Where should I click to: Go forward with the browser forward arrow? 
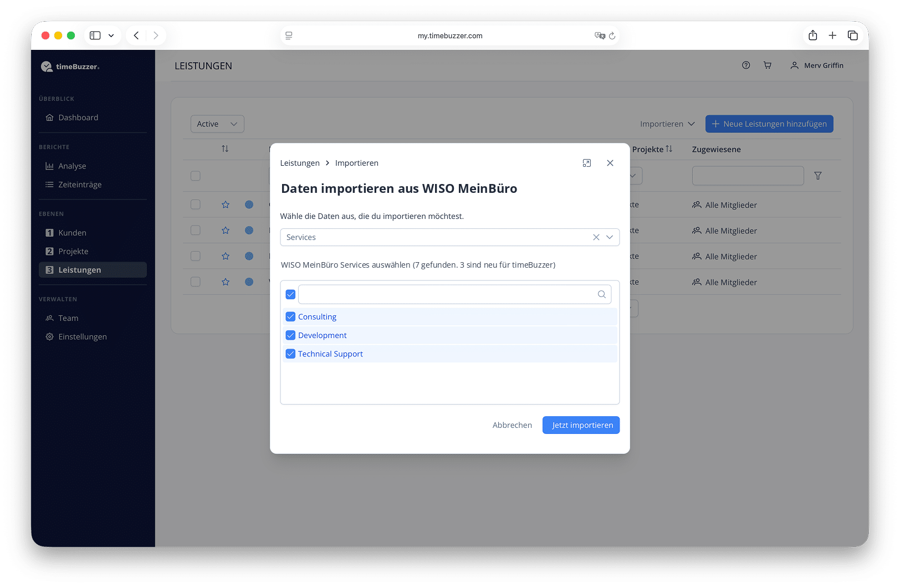156,35
